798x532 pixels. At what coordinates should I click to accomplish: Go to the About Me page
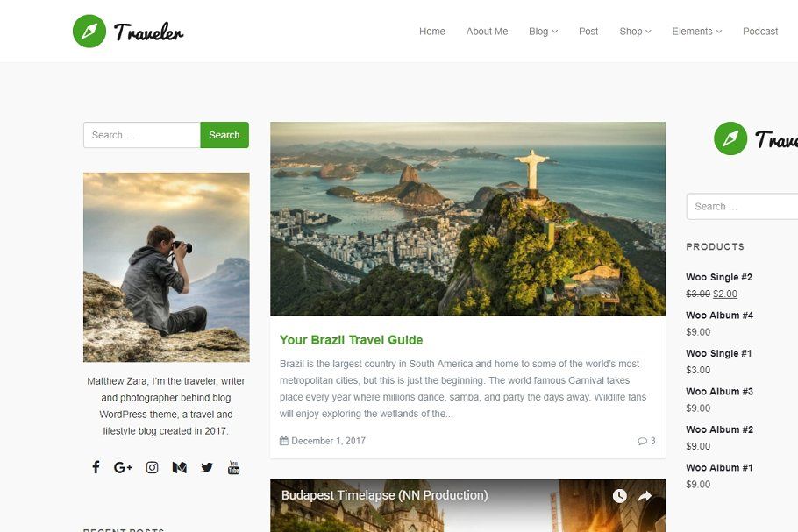tap(487, 31)
